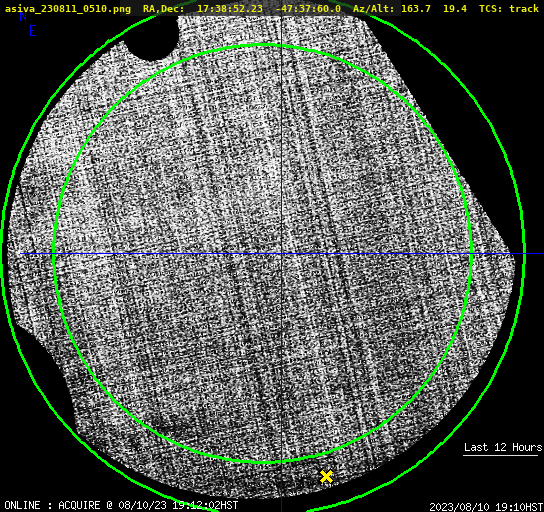Click the declination value -47:37:60.0

pos(308,8)
